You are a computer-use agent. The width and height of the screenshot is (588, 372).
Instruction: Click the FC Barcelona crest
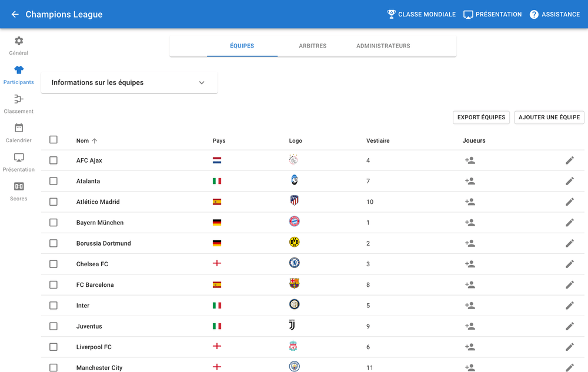(295, 283)
